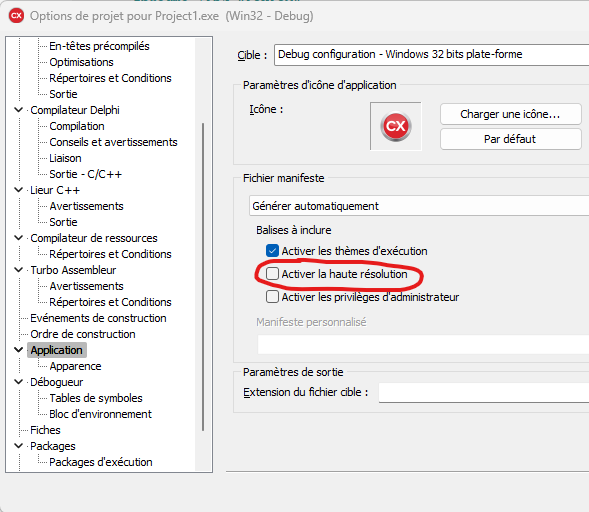Collapse the Packages tree chevron

(18, 446)
